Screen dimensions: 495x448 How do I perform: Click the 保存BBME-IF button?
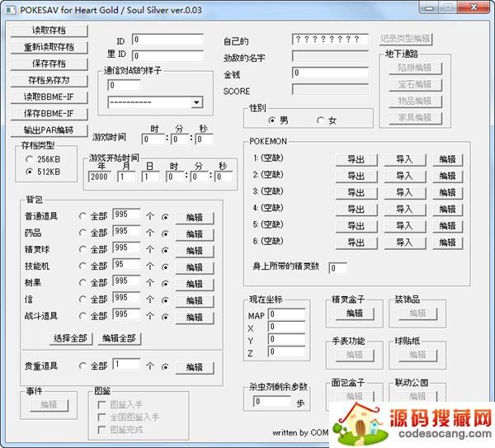[49, 114]
